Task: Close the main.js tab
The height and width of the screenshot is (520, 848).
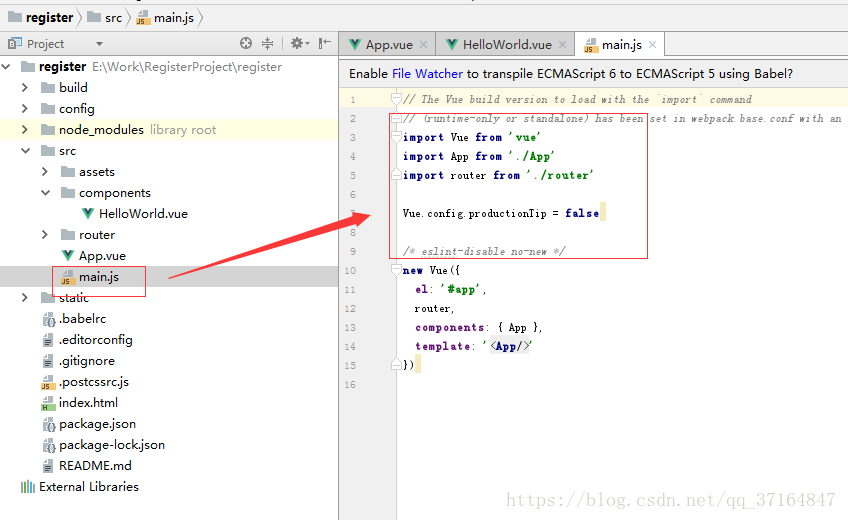Action: [653, 44]
